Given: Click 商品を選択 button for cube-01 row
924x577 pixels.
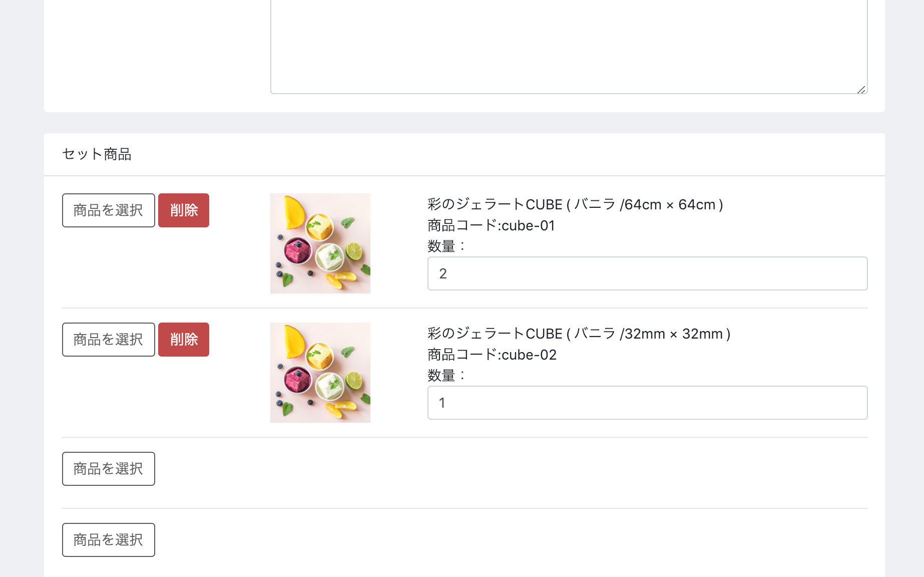Looking at the screenshot, I should [x=109, y=210].
